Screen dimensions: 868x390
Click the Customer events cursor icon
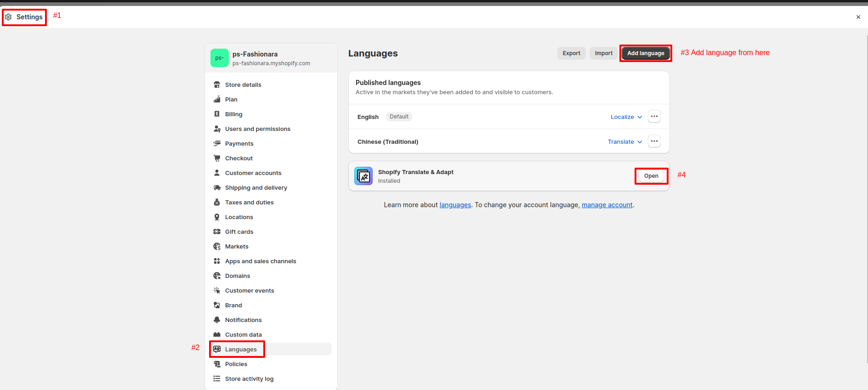pos(217,290)
